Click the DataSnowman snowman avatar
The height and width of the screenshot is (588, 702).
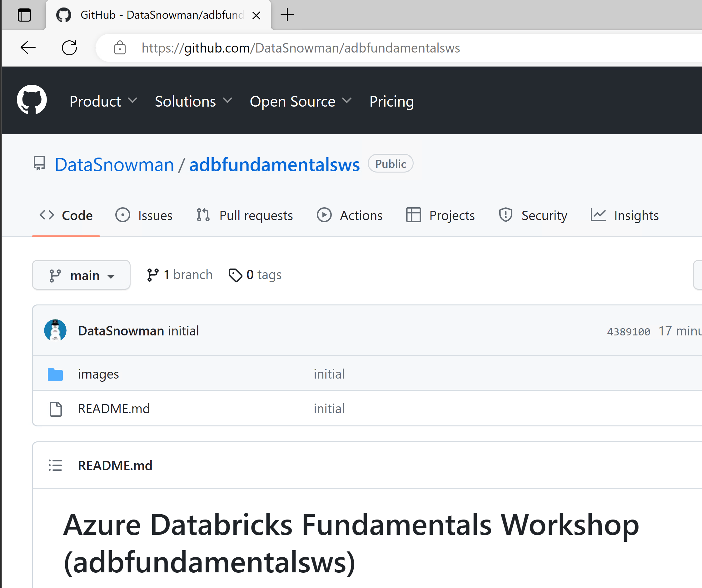[55, 330]
